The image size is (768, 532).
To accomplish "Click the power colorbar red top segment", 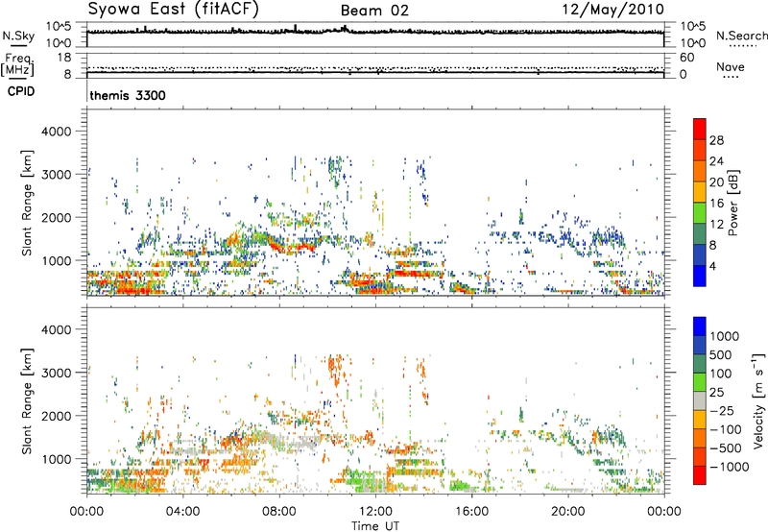I will coord(700,129).
